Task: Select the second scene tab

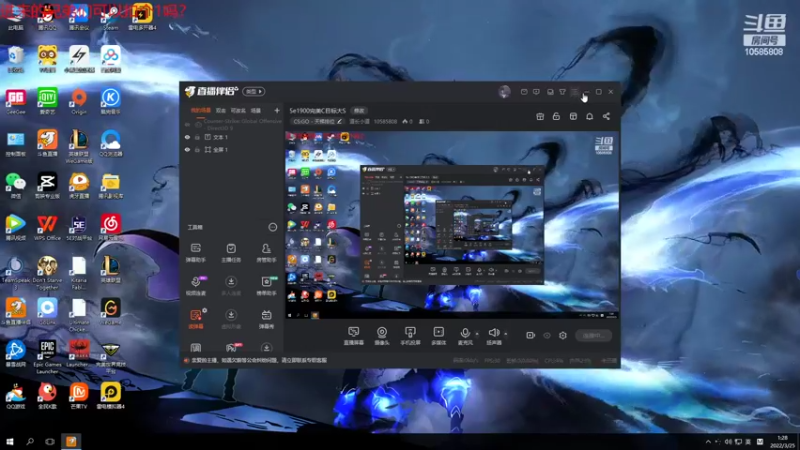Action: pos(220,110)
